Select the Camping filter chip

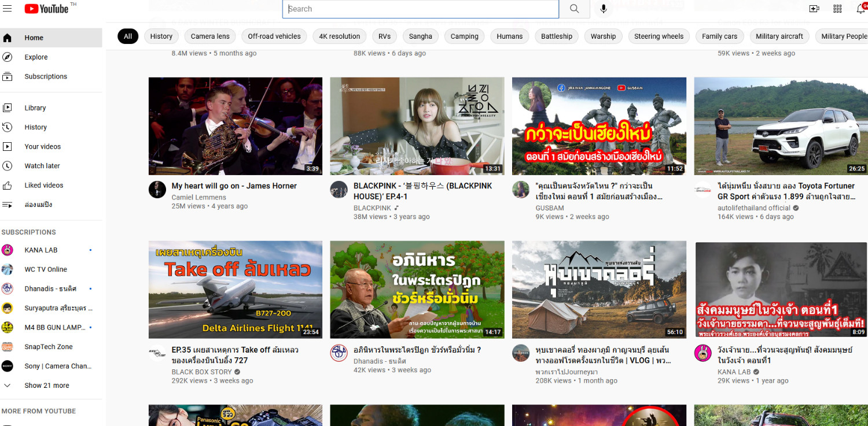point(465,36)
